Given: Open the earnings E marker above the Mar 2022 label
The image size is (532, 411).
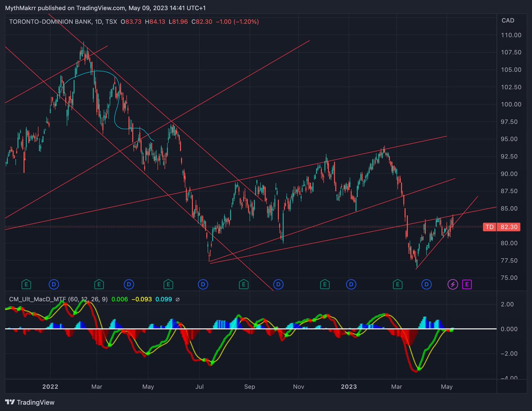Looking at the screenshot, I should (x=99, y=283).
